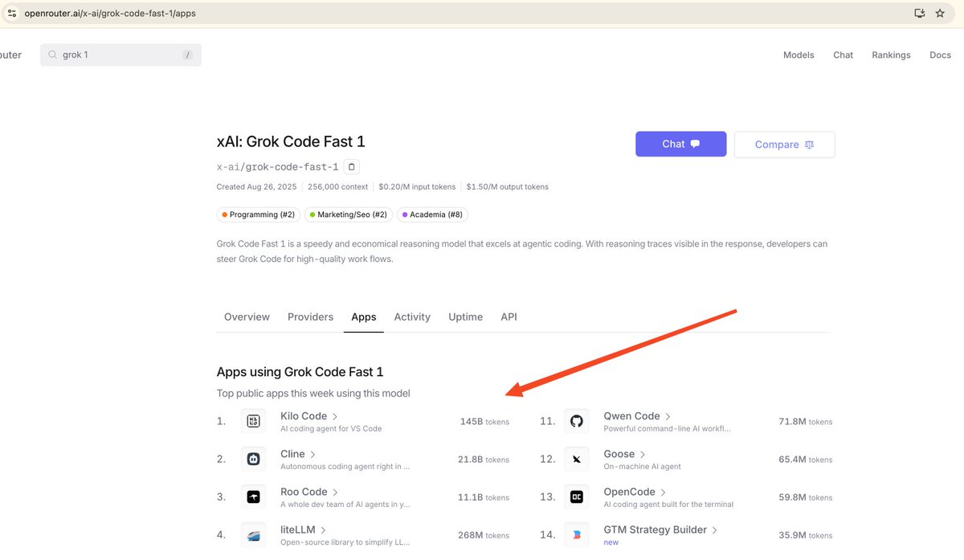Click the site information icon in the address bar
The image size is (964, 560).
click(12, 13)
